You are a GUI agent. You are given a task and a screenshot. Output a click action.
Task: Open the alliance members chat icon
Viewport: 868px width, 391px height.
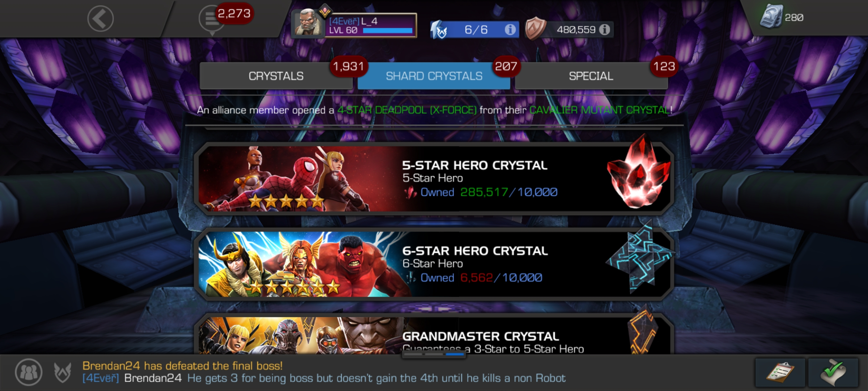pyautogui.click(x=29, y=372)
